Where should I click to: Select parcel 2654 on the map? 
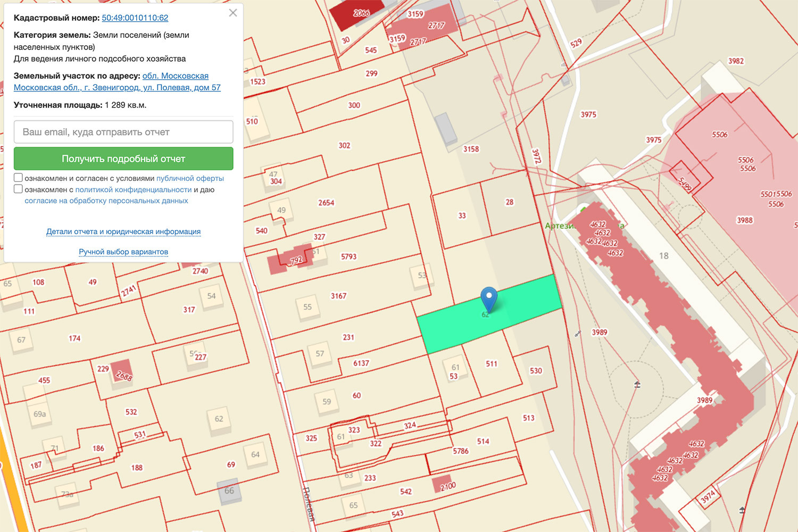[326, 203]
